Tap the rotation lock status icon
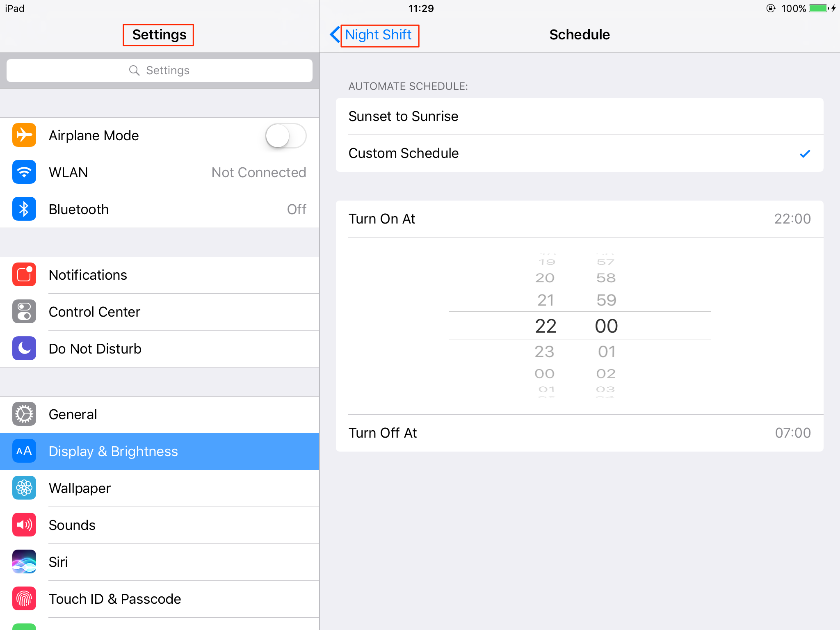 (x=771, y=8)
